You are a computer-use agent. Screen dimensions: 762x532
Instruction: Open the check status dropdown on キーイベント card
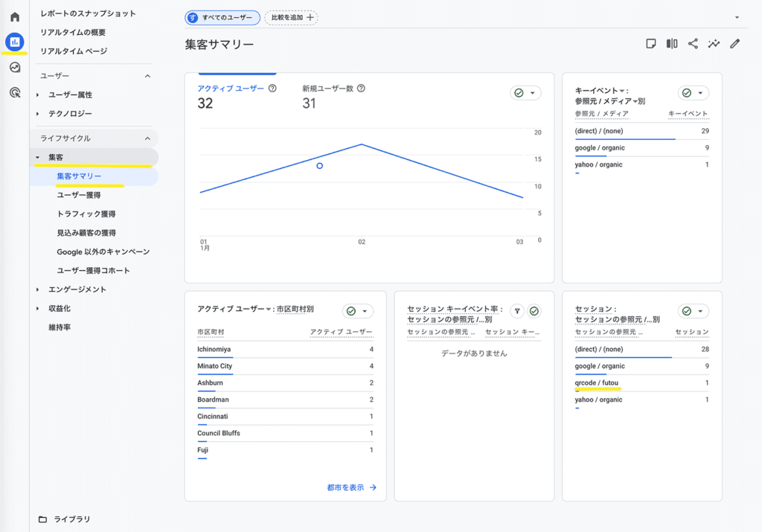click(x=694, y=93)
